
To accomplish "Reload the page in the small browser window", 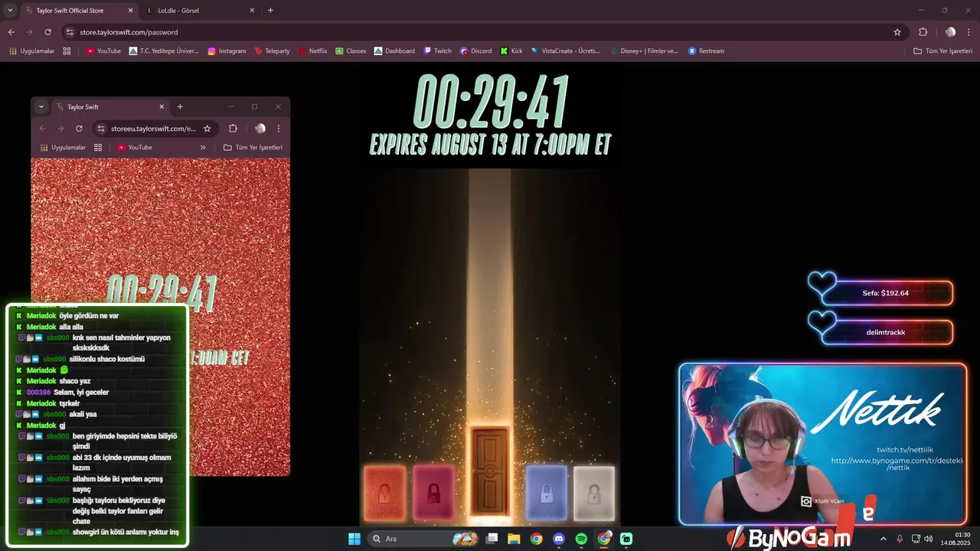I will point(79,129).
